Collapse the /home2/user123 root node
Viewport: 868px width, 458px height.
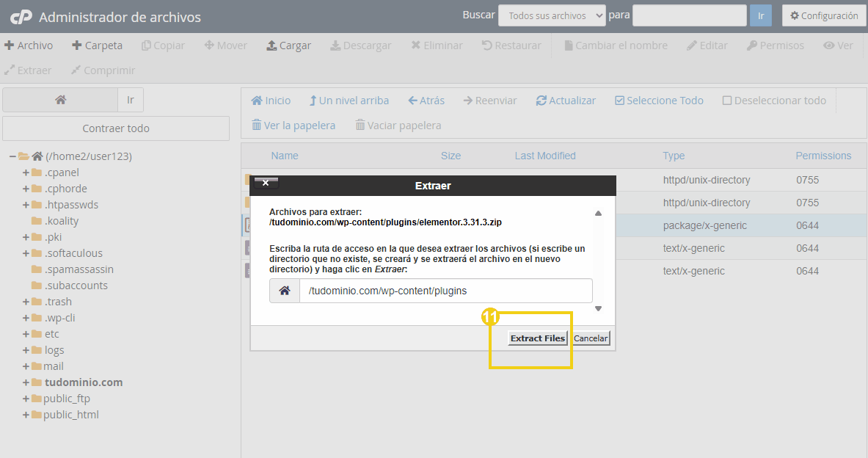(x=12, y=156)
